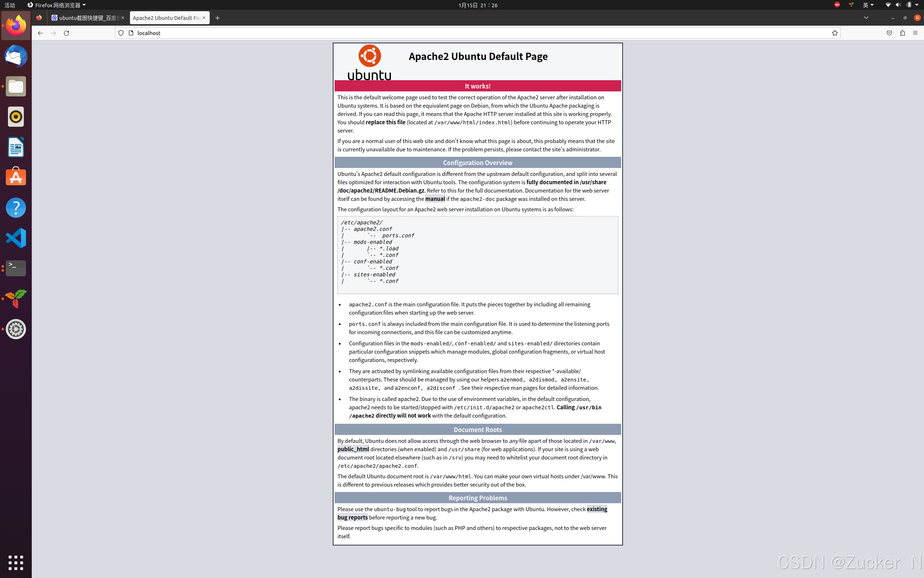Click '/var/www/html/index.html' path text
The image size is (924, 578).
pos(472,122)
